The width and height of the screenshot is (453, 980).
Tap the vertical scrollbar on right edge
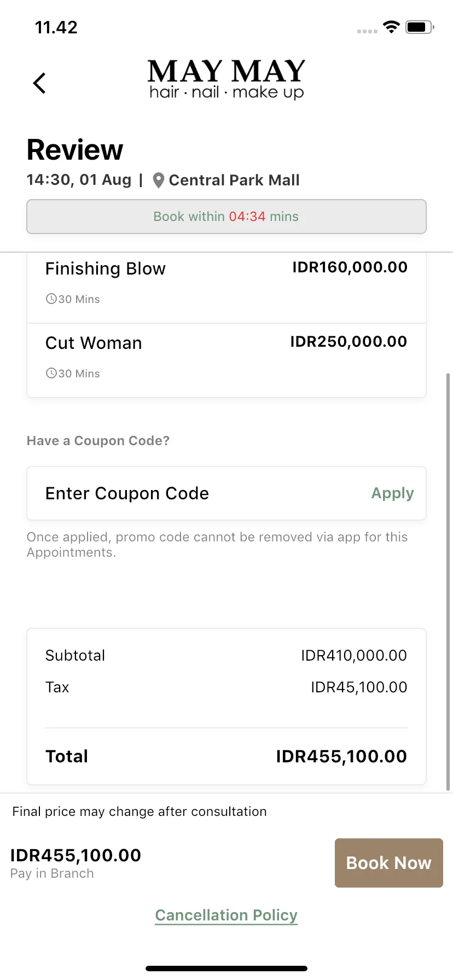448,582
